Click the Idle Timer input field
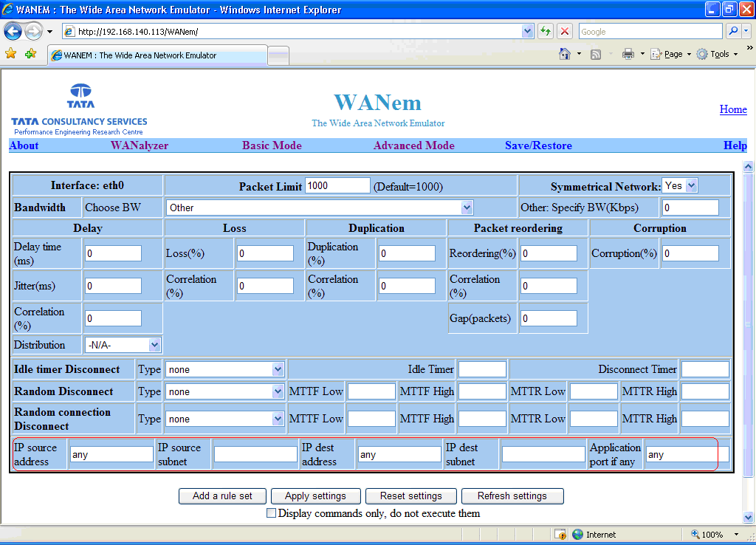The width and height of the screenshot is (756, 545). [x=482, y=369]
